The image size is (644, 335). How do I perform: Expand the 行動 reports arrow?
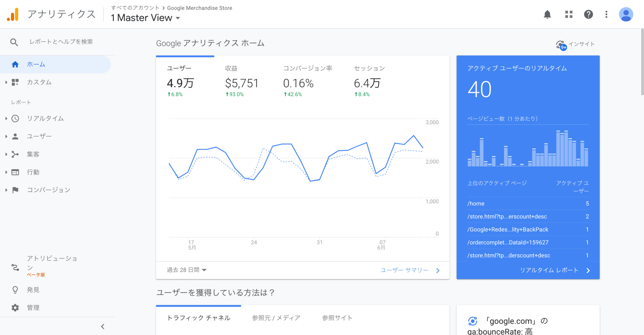coord(6,172)
